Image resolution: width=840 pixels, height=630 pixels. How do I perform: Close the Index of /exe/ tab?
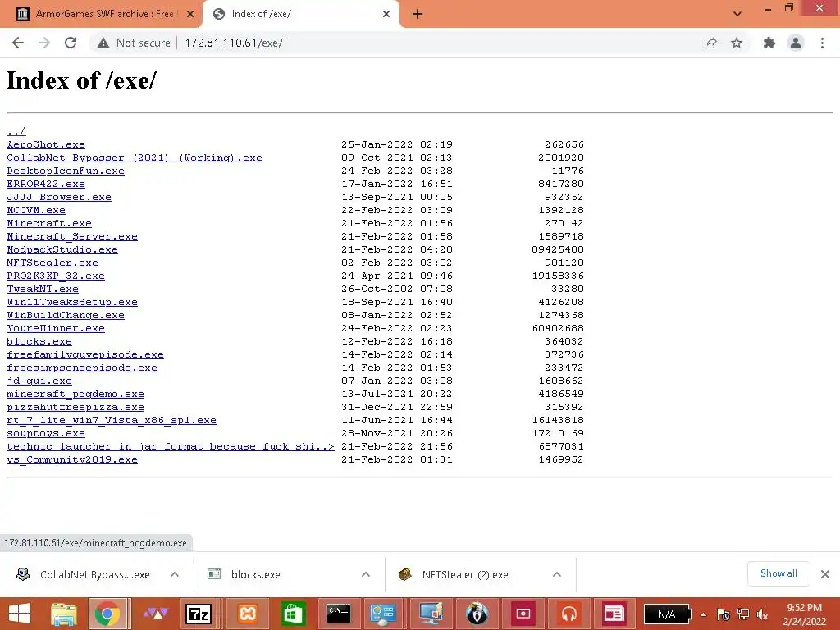[x=386, y=15]
